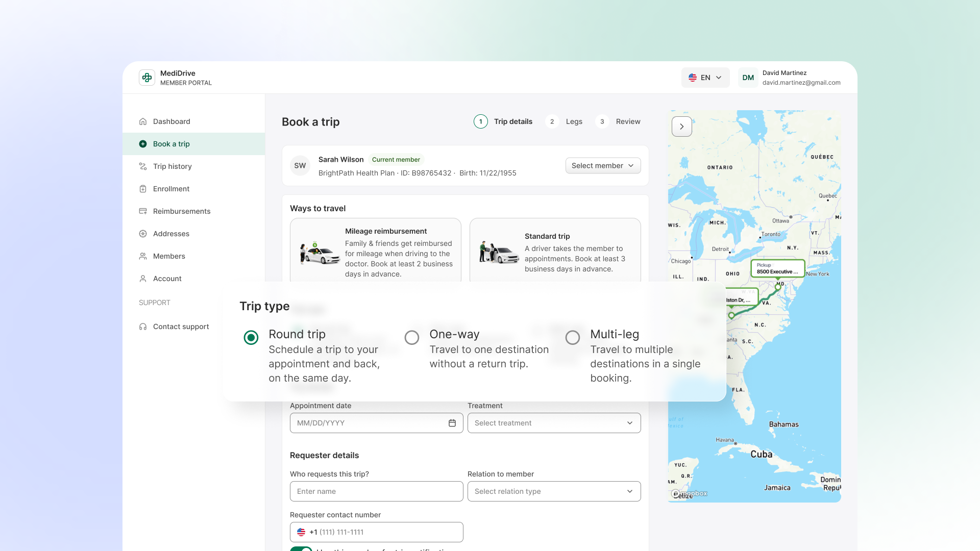Go to step 1 Trip details
Screen dimensions: 980x551
pos(503,121)
